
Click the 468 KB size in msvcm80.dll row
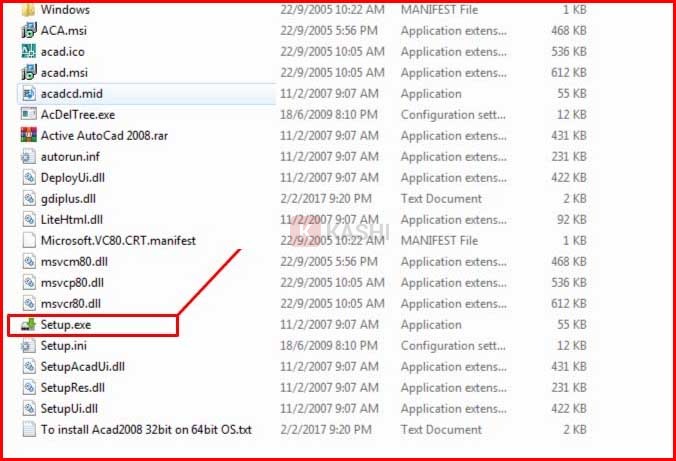[x=569, y=262]
